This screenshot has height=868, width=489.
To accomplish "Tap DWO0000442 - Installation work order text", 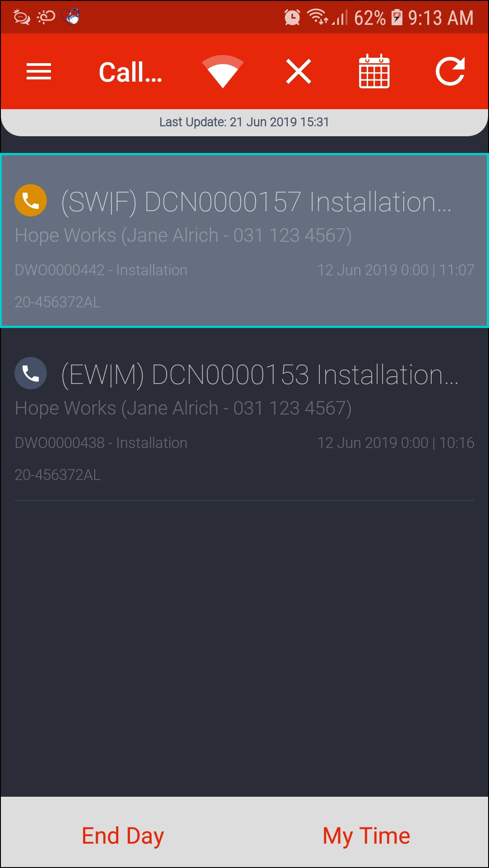I will click(101, 270).
